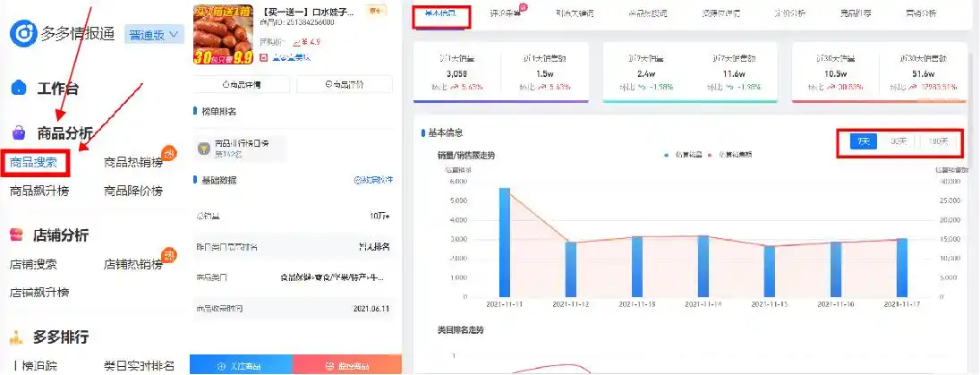The width and height of the screenshot is (980, 375).
Task: Click the 10万+ total sales value
Action: [380, 216]
